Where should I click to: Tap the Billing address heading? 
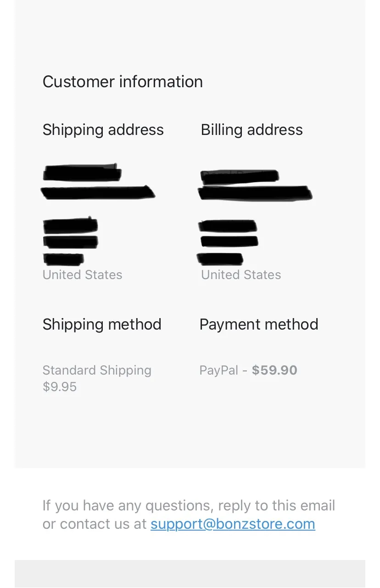click(252, 130)
